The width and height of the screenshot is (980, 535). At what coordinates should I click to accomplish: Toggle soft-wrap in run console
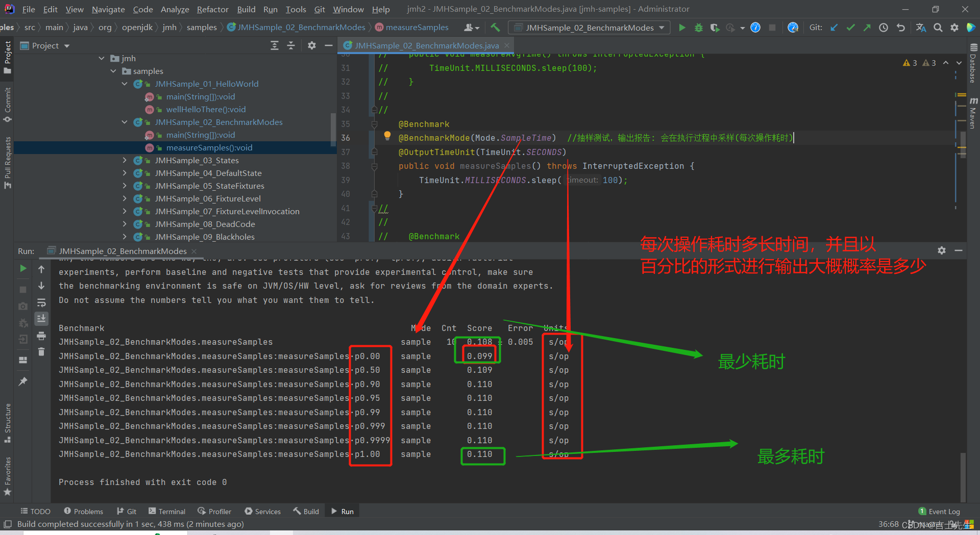pyautogui.click(x=41, y=302)
